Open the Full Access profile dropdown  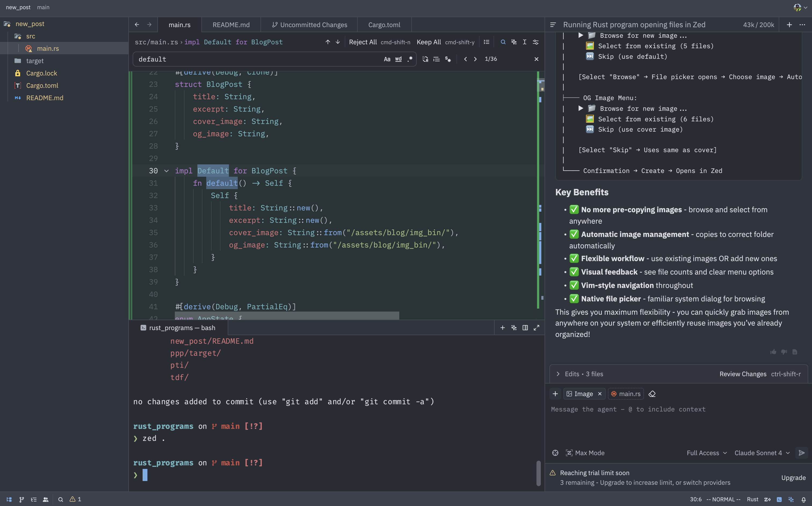click(x=707, y=453)
